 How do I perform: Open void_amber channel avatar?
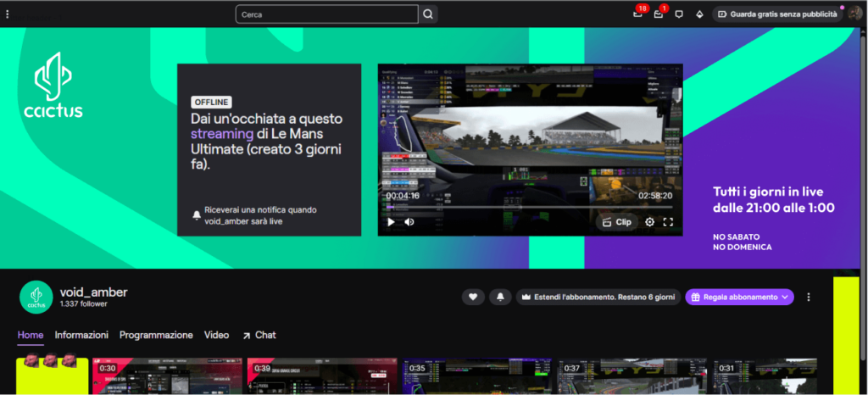point(36,297)
